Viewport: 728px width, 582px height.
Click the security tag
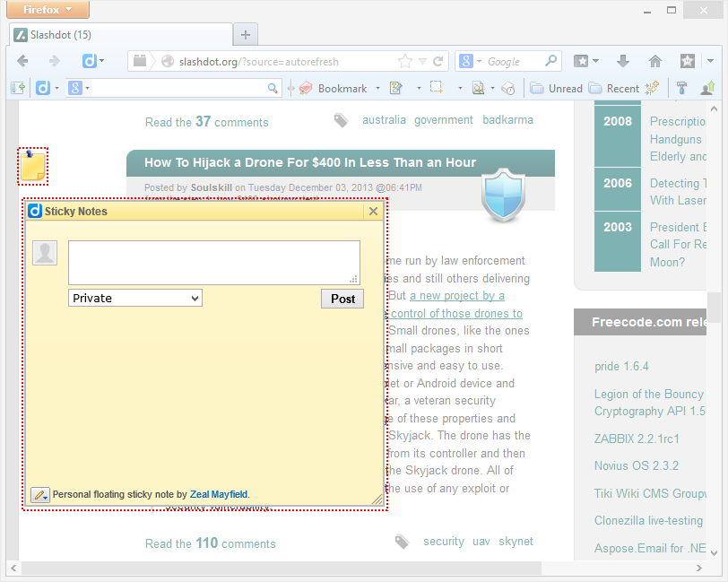click(x=444, y=541)
